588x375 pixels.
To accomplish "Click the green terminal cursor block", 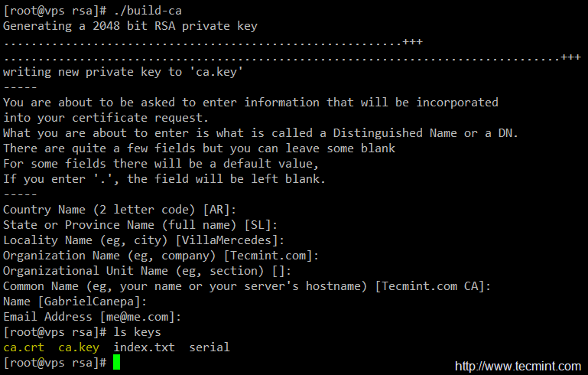I will click(x=117, y=362).
